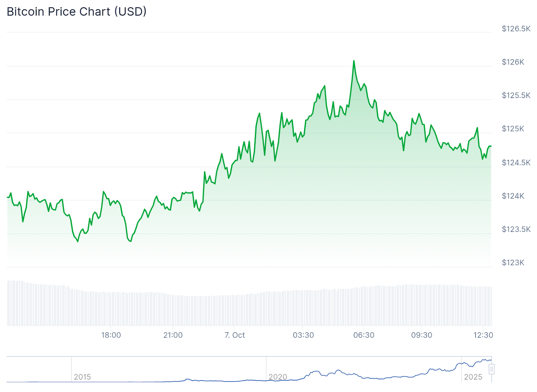Click the $126.5K y-axis label
The image size is (537, 392).
[x=516, y=29]
